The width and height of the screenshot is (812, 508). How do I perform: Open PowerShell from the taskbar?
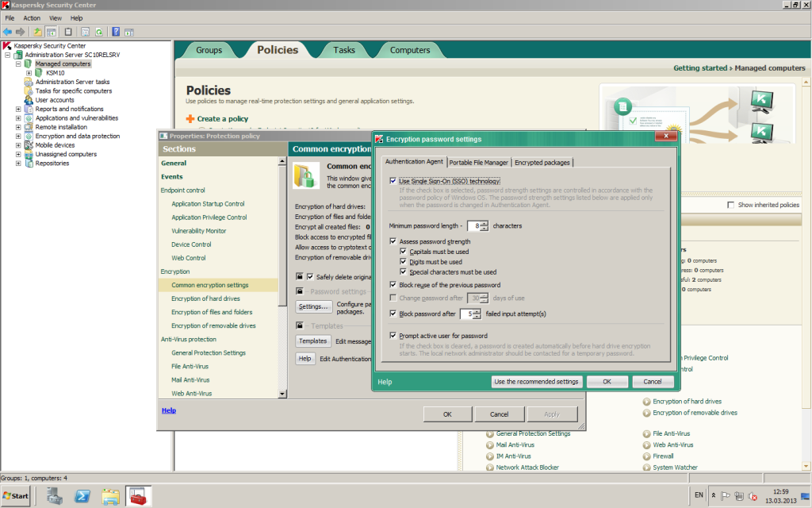pyautogui.click(x=82, y=496)
